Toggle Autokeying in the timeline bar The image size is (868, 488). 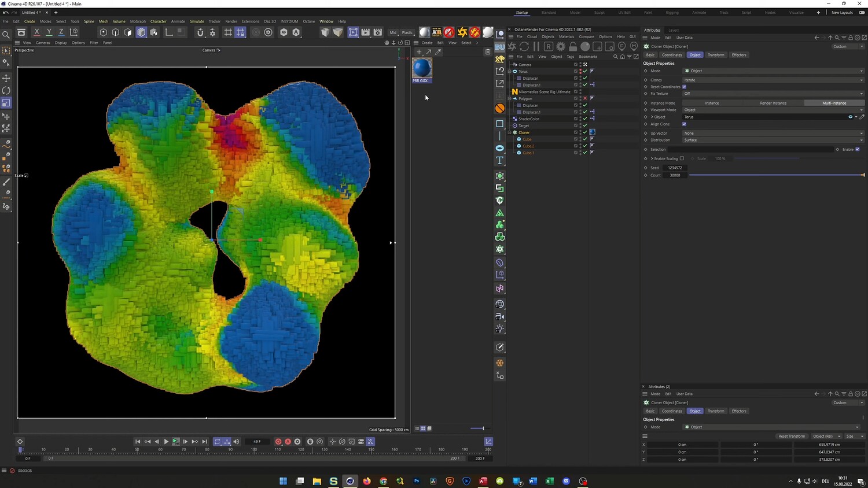288,442
